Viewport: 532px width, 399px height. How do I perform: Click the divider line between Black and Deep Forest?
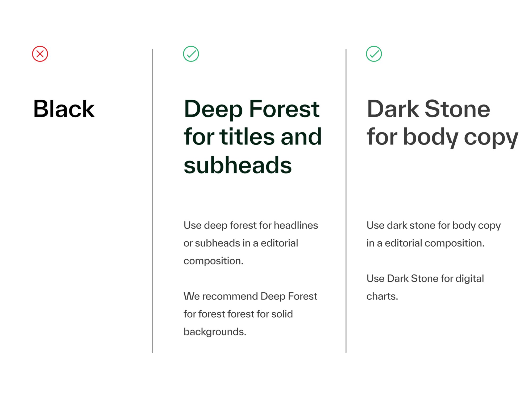[x=152, y=201]
